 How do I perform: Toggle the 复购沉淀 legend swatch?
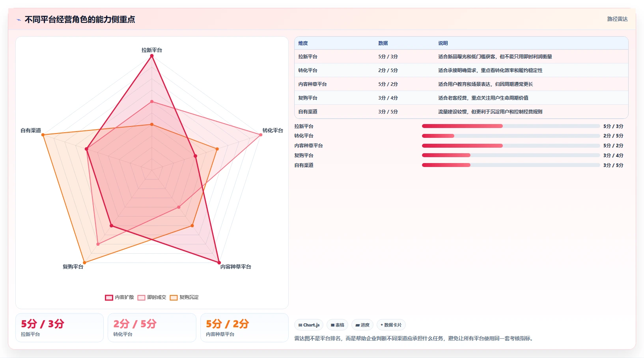tap(174, 297)
